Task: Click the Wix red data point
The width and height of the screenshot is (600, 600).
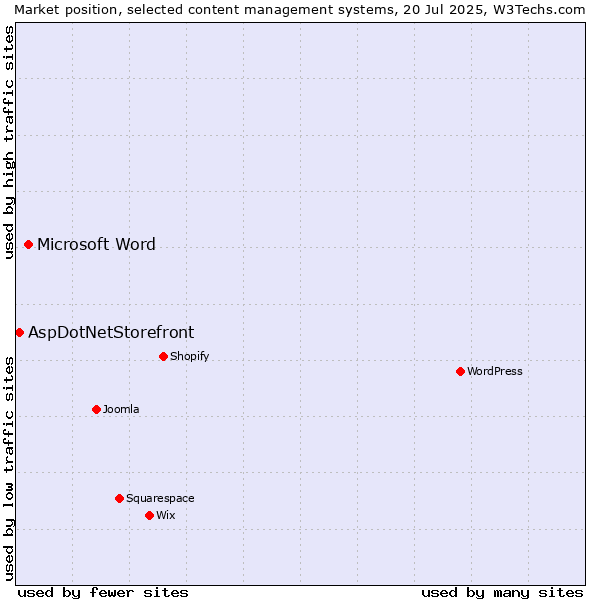Action: [150, 515]
